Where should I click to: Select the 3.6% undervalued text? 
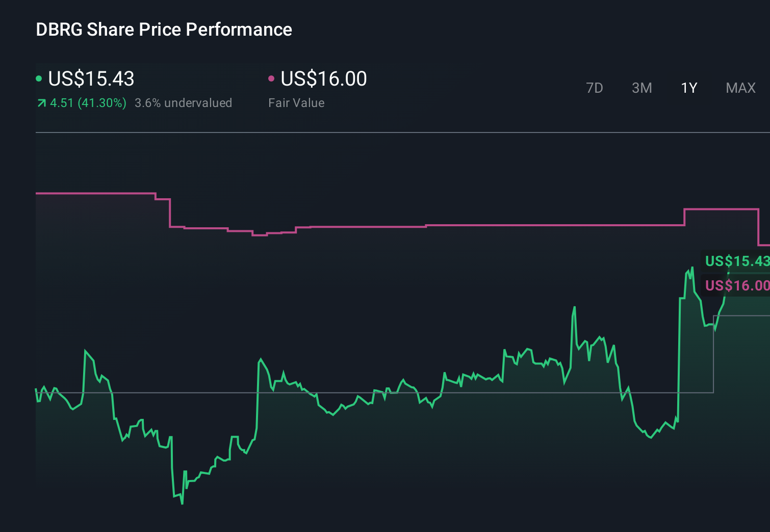tap(183, 102)
